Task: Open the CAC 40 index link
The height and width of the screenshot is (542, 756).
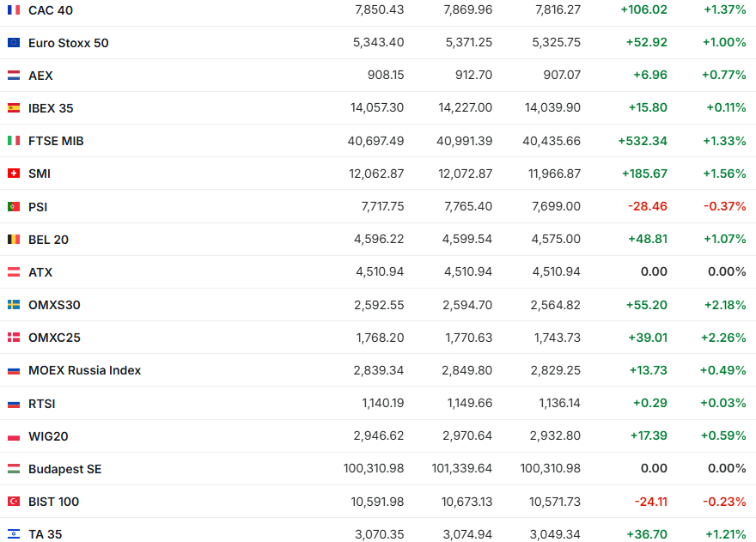Action: pos(51,9)
